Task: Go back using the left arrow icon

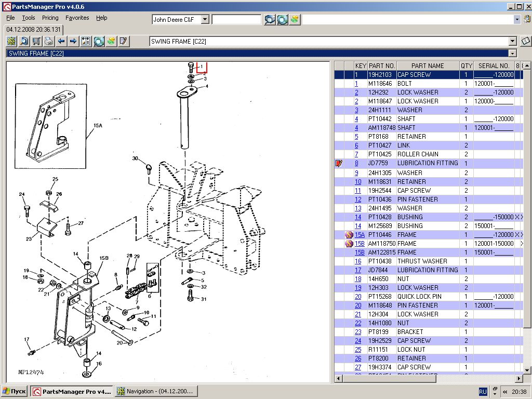Action: (61, 41)
